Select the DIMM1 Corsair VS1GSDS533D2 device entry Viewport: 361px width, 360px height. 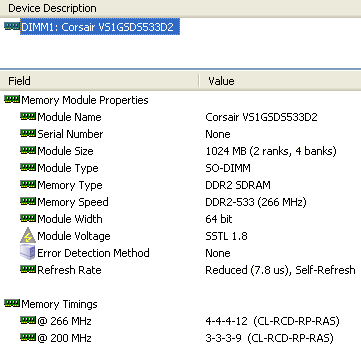click(100, 27)
